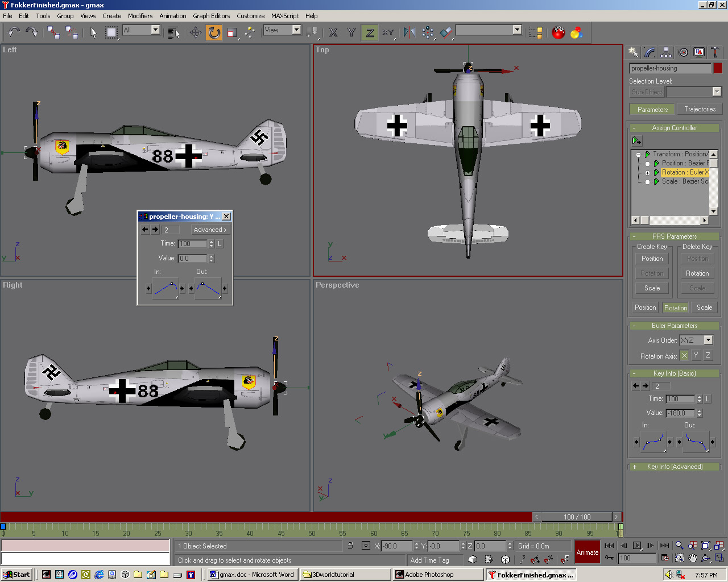This screenshot has width=728, height=582.
Task: Switch to gmax.doc Microsoft Word in taskbar
Action: (251, 575)
